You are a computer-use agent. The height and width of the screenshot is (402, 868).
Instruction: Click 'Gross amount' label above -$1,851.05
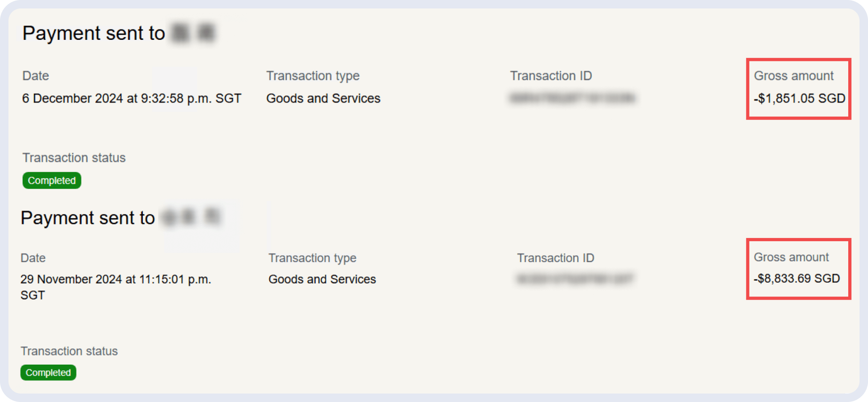[794, 76]
